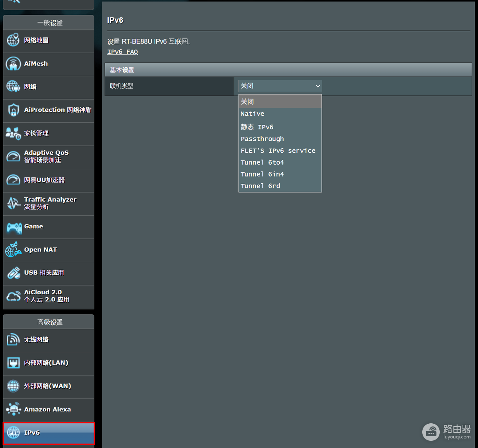Screen dimensions: 478x448
Task: Open 外部网络(WAN) label
Action: (47, 386)
